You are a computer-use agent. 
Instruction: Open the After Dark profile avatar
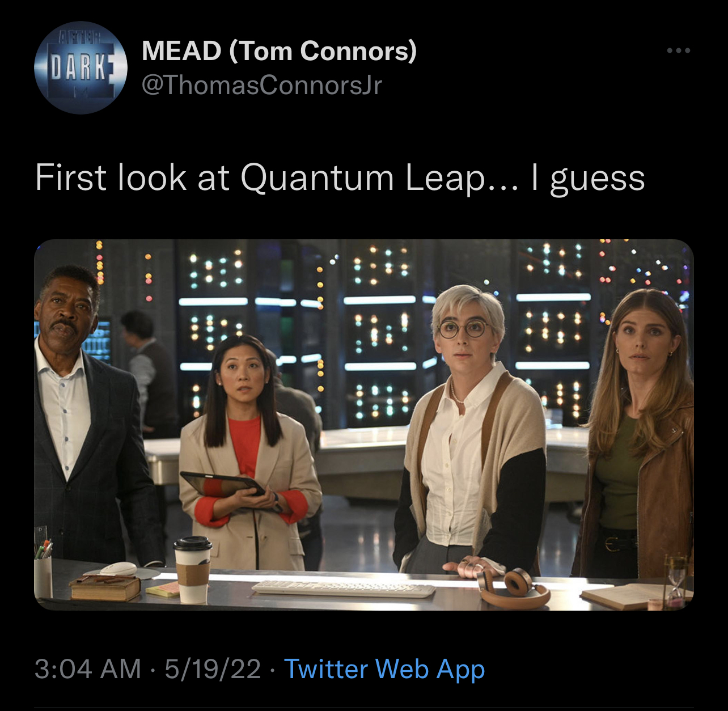pos(81,68)
